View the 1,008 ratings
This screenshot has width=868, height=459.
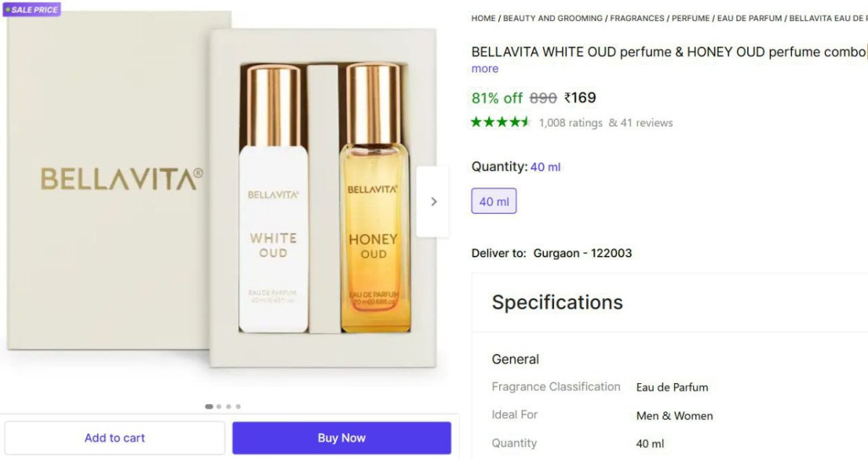(570, 123)
